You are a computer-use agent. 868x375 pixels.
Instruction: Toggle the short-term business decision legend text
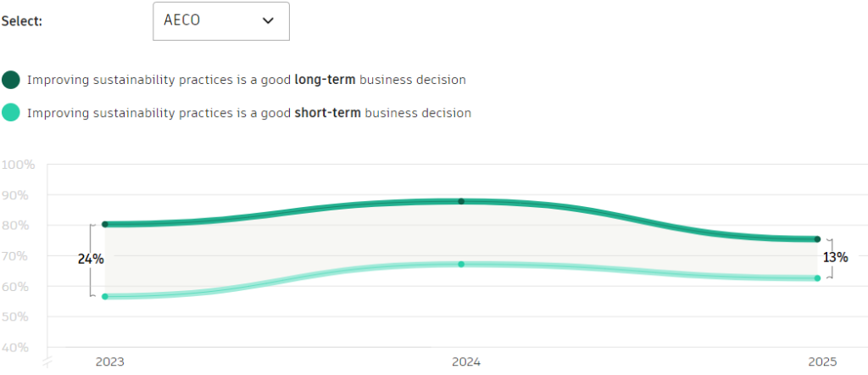[249, 112]
